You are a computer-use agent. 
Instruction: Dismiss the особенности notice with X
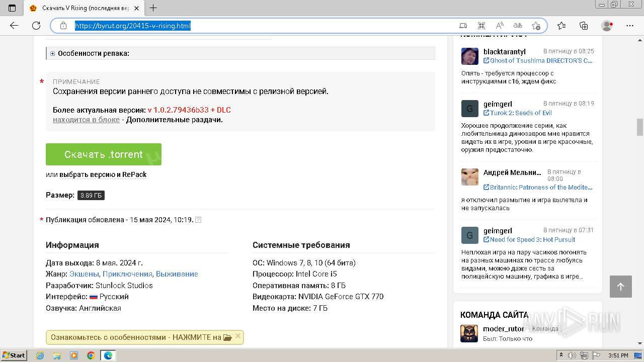[x=238, y=336]
